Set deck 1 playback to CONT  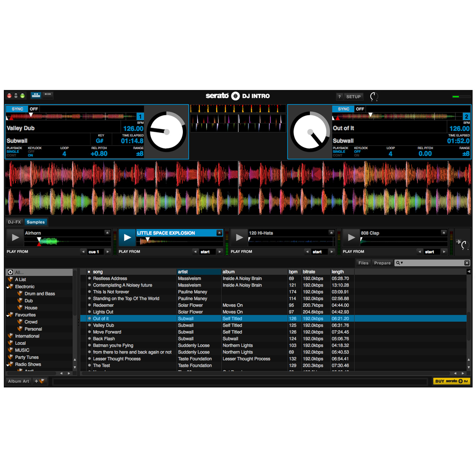(11, 156)
